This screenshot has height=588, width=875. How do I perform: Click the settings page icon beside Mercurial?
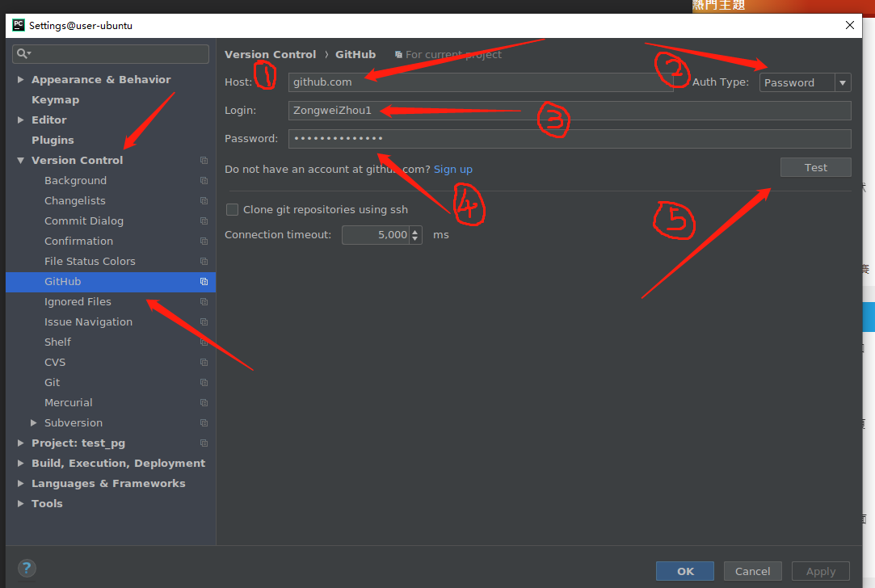[204, 402]
